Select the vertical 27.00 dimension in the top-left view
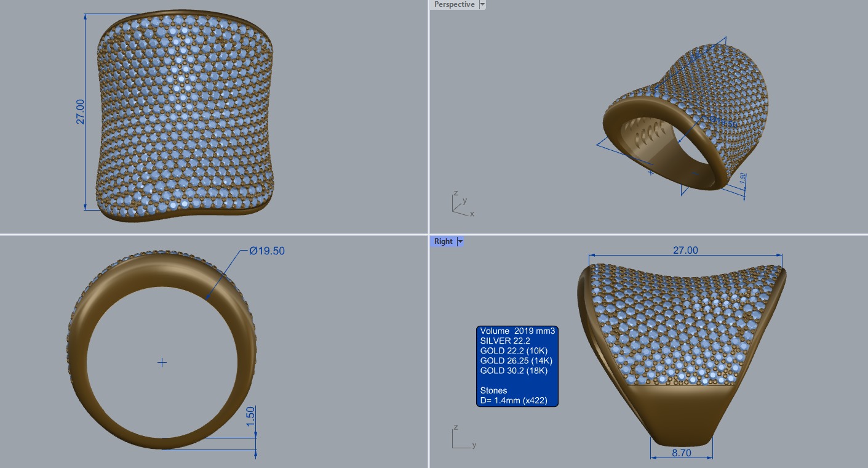Screen dimensions: 868x468 coord(81,112)
